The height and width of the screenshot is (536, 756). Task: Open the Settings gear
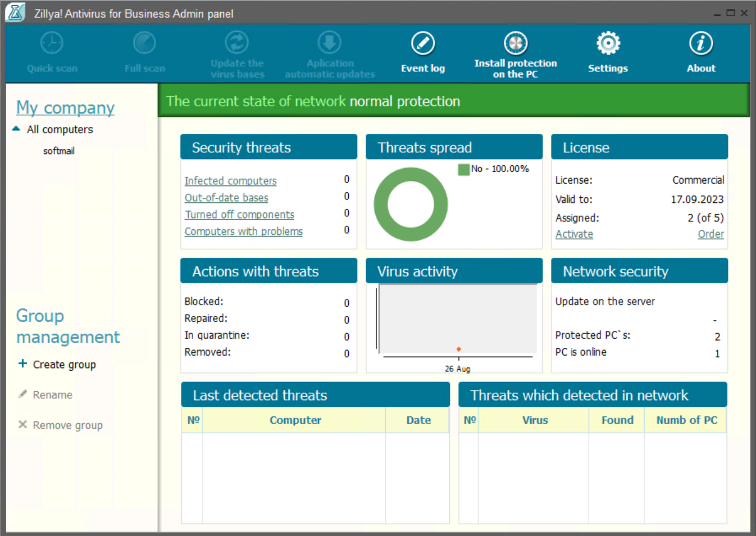(x=608, y=52)
